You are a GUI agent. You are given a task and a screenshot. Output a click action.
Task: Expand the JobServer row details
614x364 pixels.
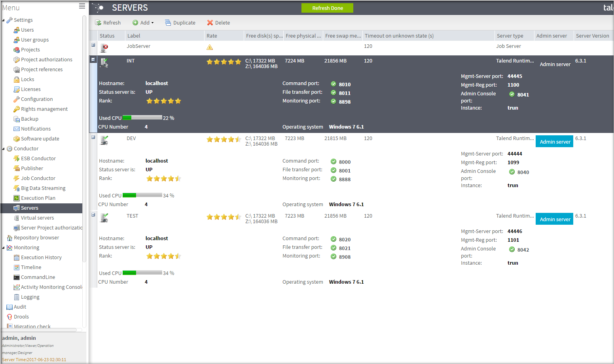[93, 45]
